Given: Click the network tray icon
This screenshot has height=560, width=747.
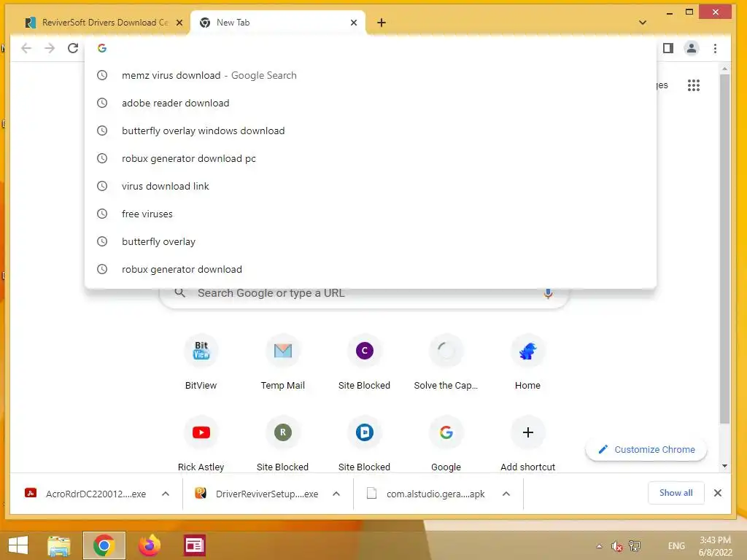Looking at the screenshot, I should pos(635,545).
